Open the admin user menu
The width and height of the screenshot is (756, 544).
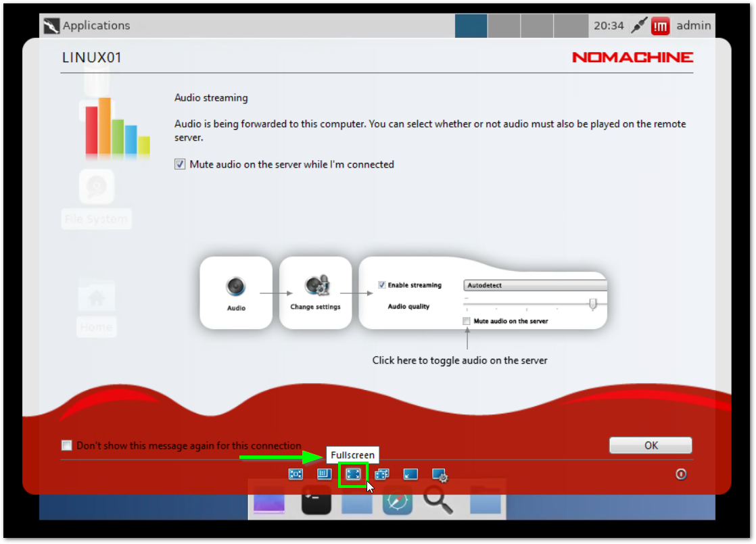pos(693,26)
